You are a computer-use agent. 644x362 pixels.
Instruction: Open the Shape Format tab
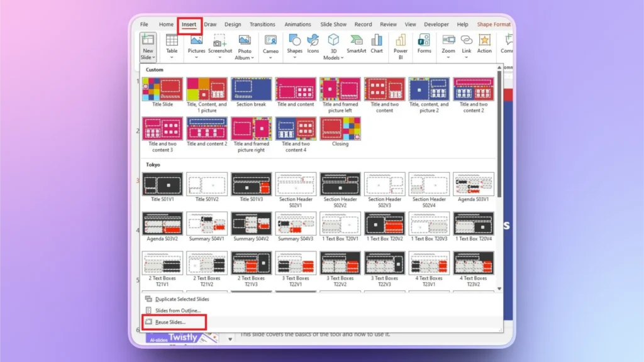(x=493, y=24)
